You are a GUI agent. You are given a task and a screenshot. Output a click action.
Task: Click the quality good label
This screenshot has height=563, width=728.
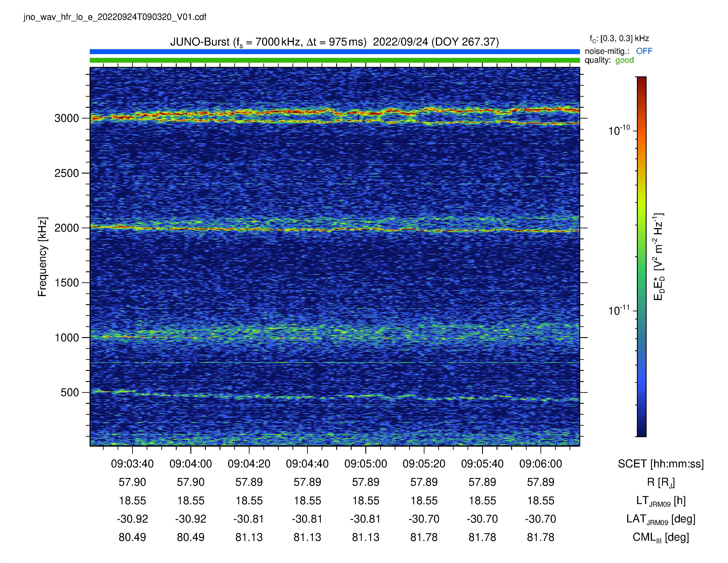(609, 60)
